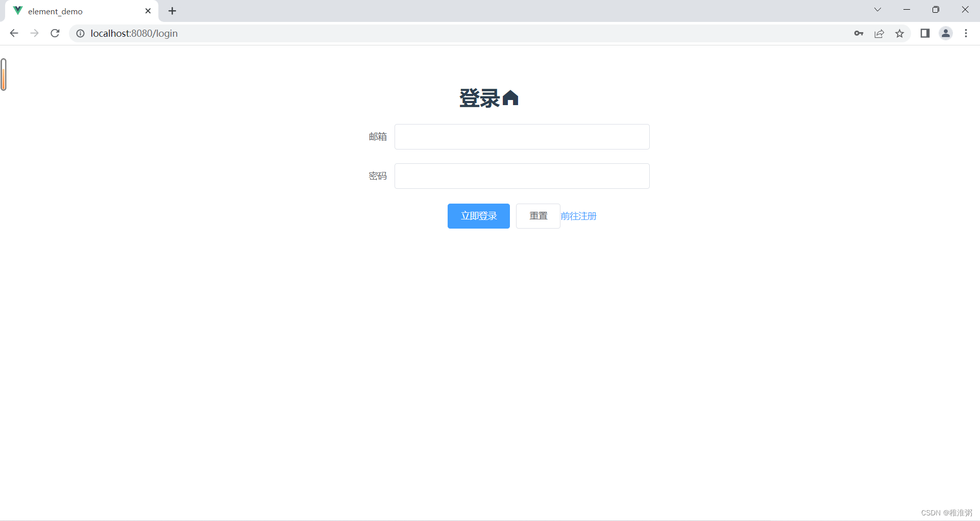Image resolution: width=980 pixels, height=521 pixels.
Task: Click into the 密码 password input field
Action: [522, 176]
